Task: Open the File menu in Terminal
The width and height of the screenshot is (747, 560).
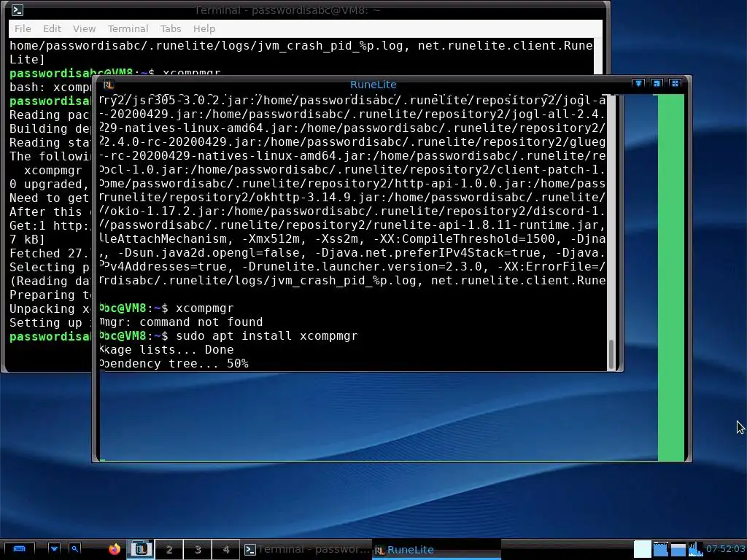Action: 23,28
